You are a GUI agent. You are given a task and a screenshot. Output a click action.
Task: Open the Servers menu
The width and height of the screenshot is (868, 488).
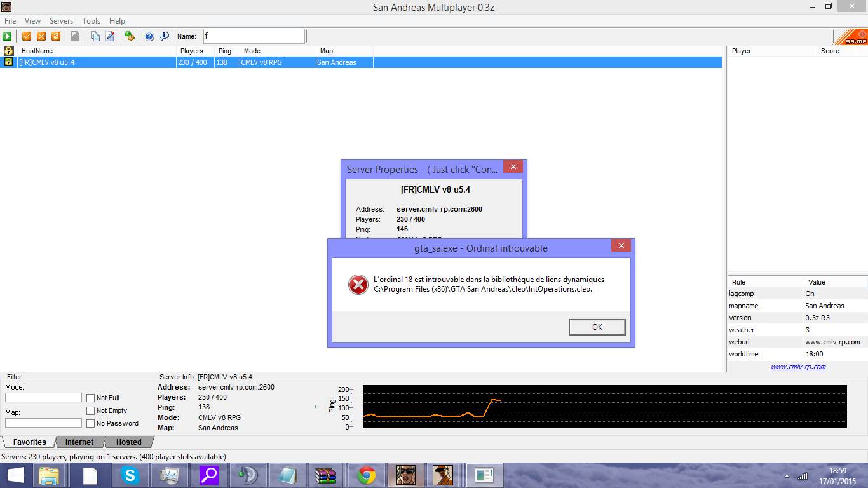61,21
